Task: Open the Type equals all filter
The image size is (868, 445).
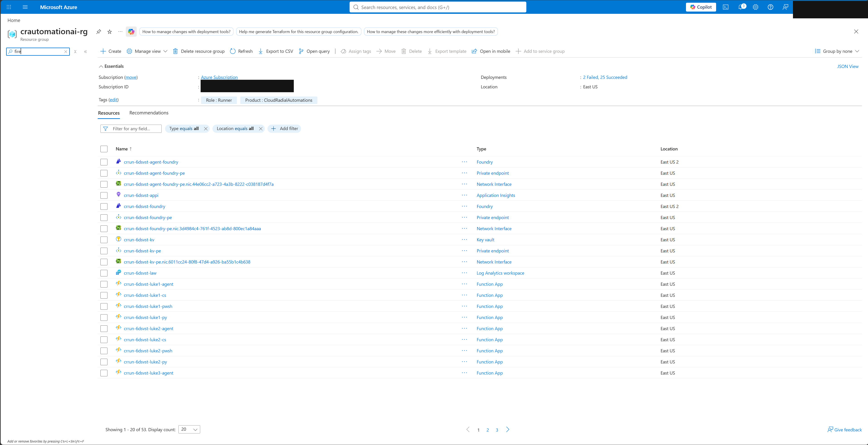Action: [184, 129]
